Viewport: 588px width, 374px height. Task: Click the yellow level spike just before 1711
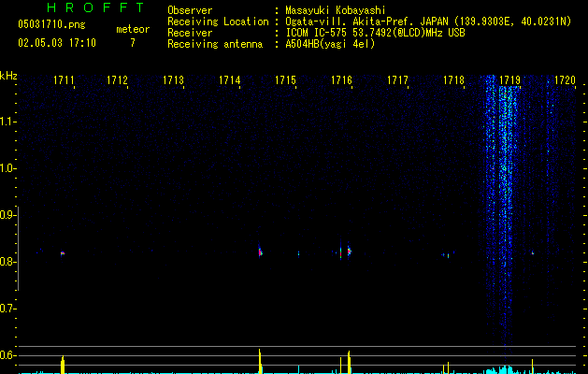[63, 365]
